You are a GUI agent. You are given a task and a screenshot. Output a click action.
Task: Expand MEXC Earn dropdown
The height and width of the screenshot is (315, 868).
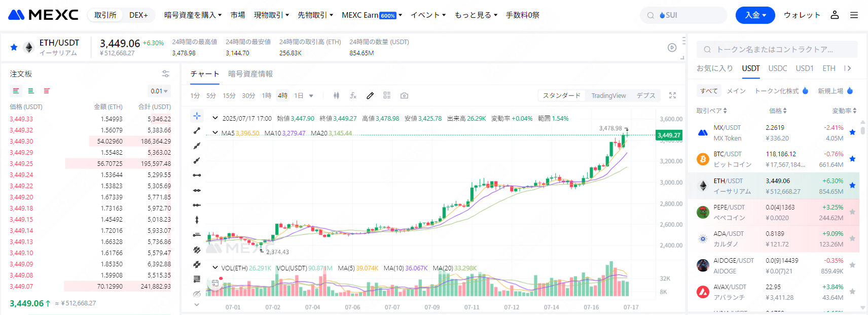coord(372,15)
